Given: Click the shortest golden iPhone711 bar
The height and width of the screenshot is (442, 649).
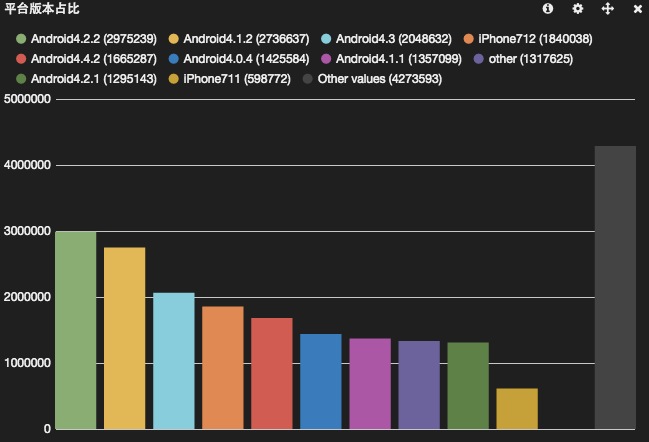Looking at the screenshot, I should pos(517,409).
